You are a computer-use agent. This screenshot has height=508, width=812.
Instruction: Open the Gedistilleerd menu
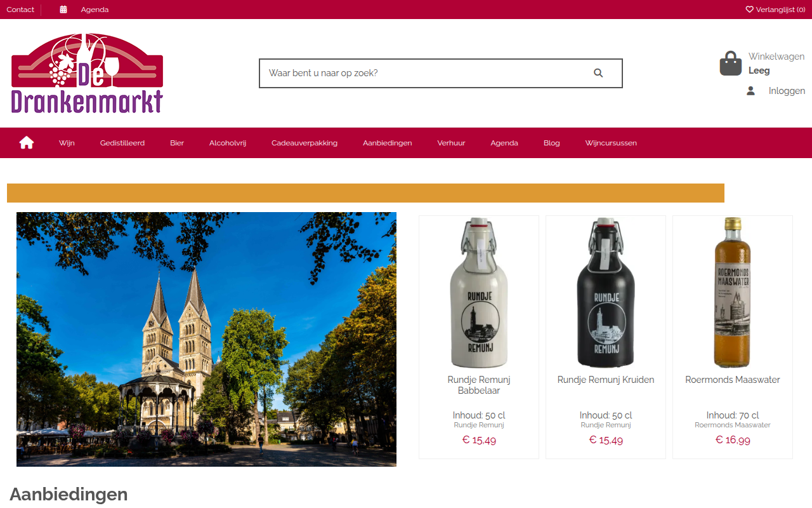pyautogui.click(x=122, y=143)
